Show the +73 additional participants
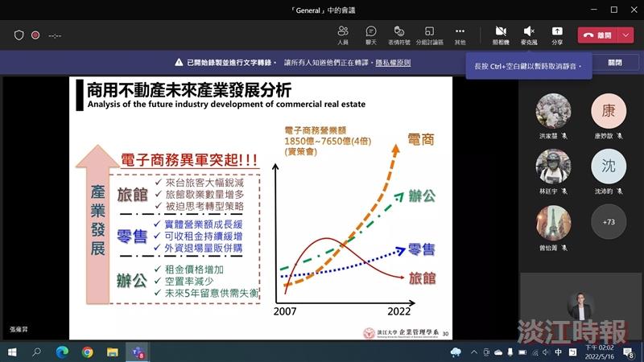The width and height of the screenshot is (644, 362). point(609,222)
